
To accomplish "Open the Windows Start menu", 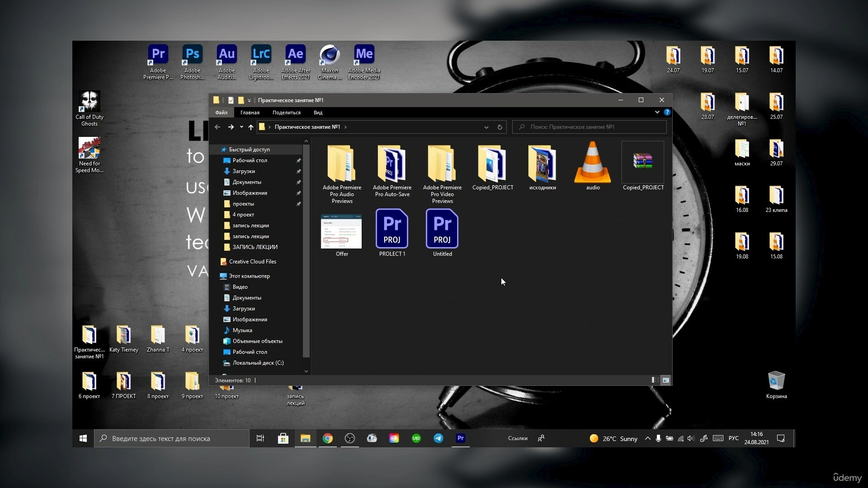I will click(x=83, y=438).
